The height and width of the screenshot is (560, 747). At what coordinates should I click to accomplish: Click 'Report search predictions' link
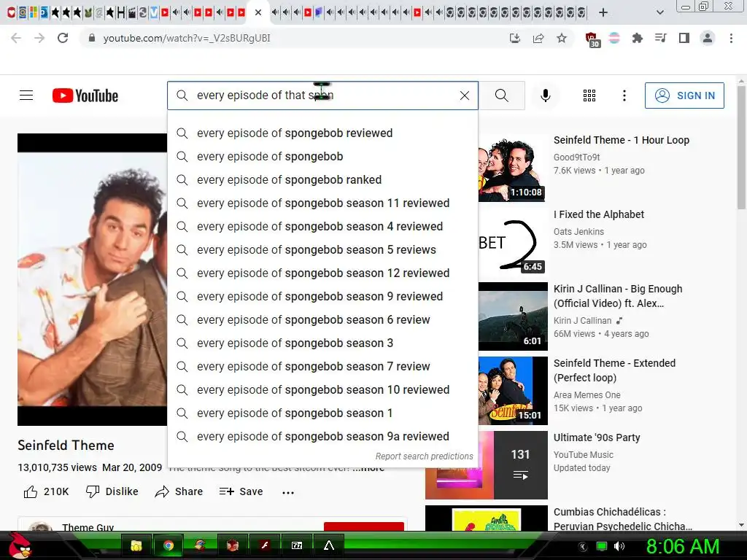coord(424,456)
